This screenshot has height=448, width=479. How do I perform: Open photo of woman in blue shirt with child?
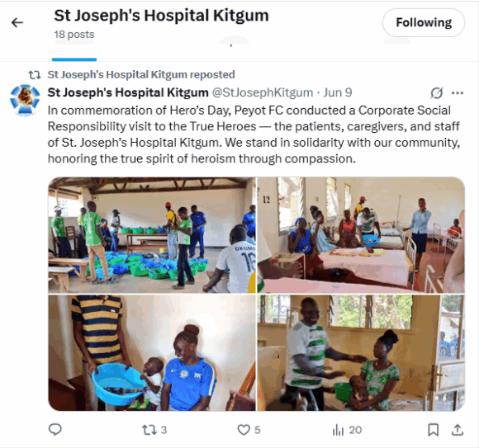(x=152, y=352)
